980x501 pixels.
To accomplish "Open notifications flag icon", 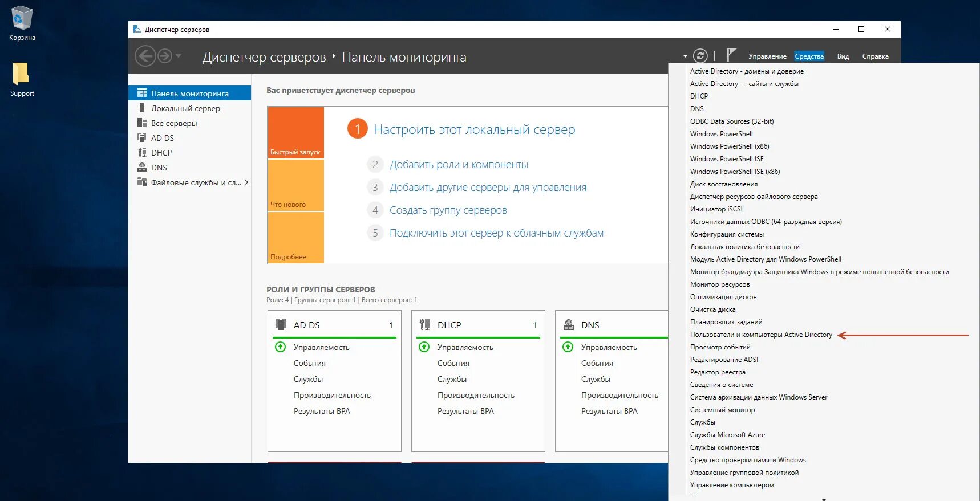I will 731,55.
